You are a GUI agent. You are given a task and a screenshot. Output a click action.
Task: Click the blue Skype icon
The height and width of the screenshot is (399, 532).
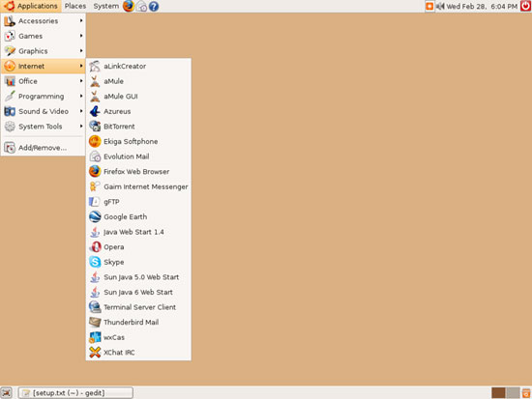click(95, 262)
